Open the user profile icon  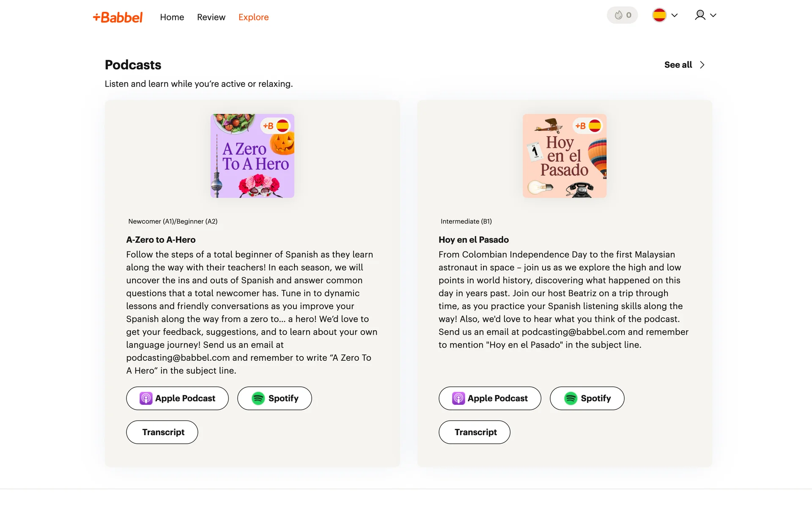coord(700,15)
